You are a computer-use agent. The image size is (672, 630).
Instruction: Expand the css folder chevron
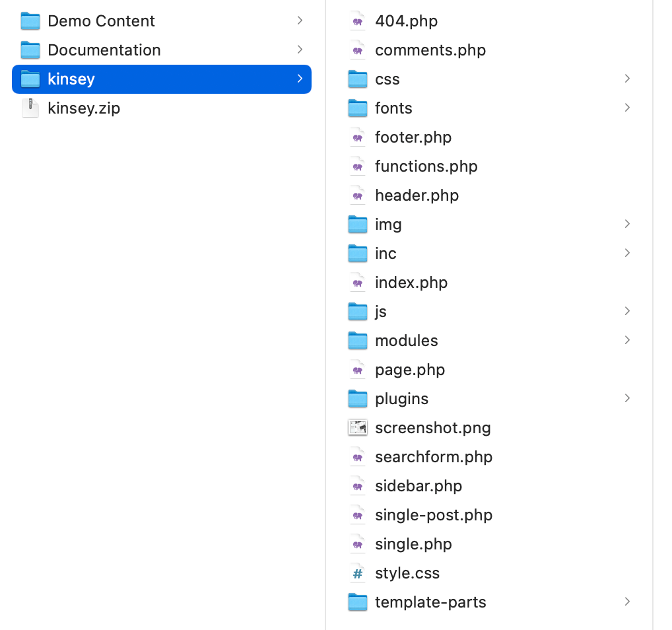[x=627, y=79]
